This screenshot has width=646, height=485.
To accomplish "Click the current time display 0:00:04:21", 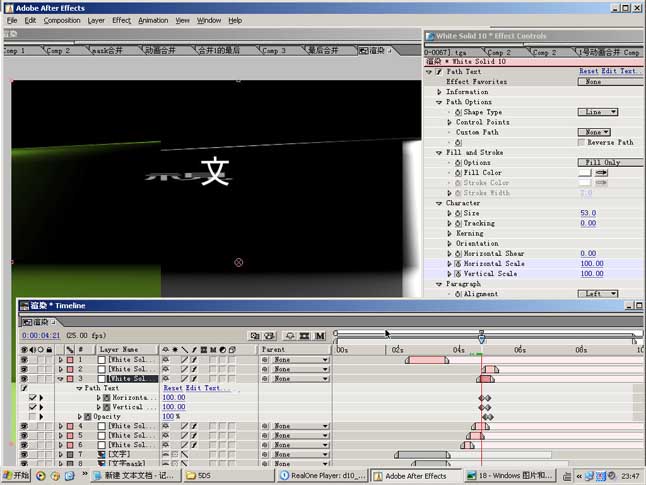I will pos(41,335).
